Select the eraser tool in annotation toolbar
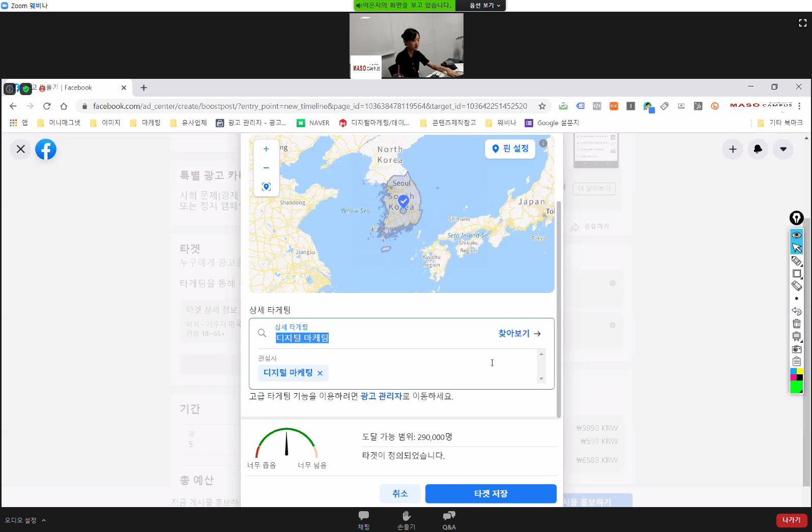 (x=797, y=286)
